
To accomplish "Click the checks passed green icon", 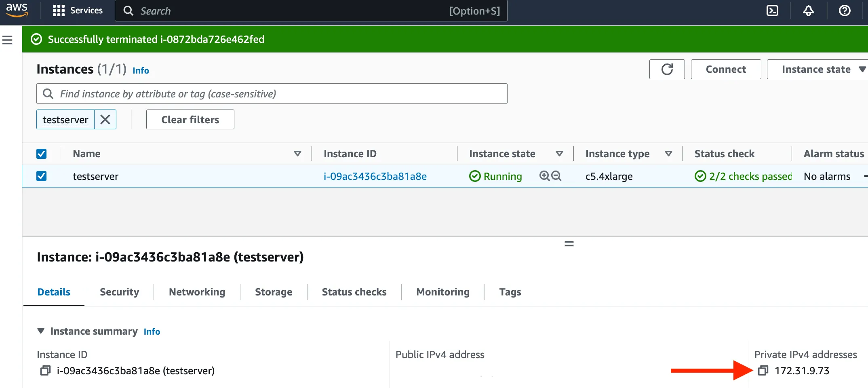I will [x=700, y=176].
